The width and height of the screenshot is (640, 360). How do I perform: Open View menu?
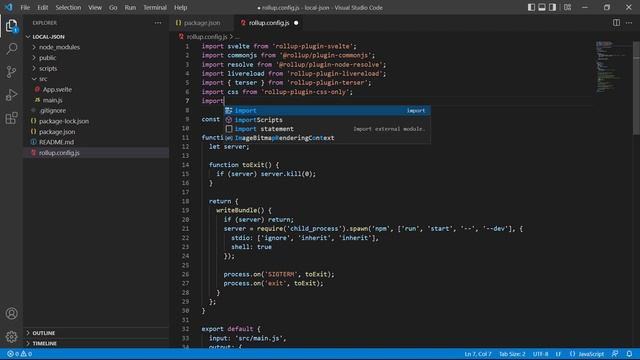(95, 7)
